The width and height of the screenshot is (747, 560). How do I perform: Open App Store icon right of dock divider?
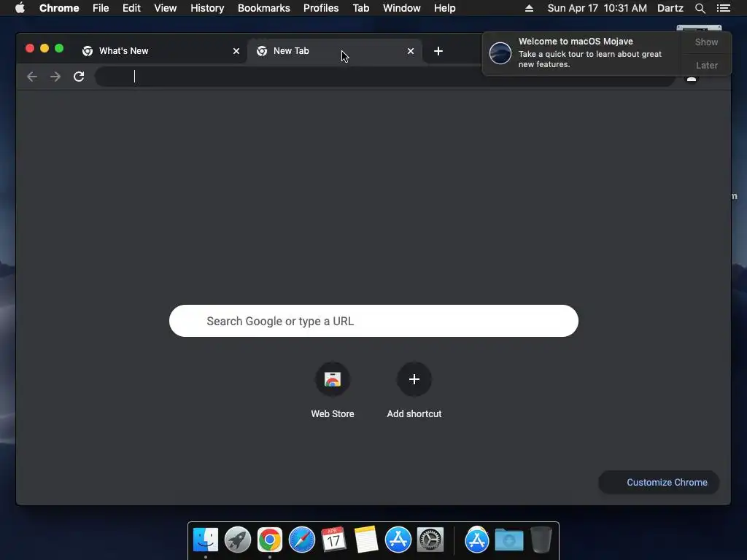[x=477, y=540]
